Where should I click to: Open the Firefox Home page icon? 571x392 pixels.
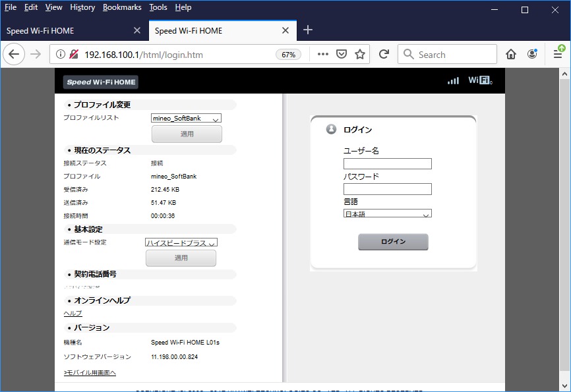click(511, 55)
